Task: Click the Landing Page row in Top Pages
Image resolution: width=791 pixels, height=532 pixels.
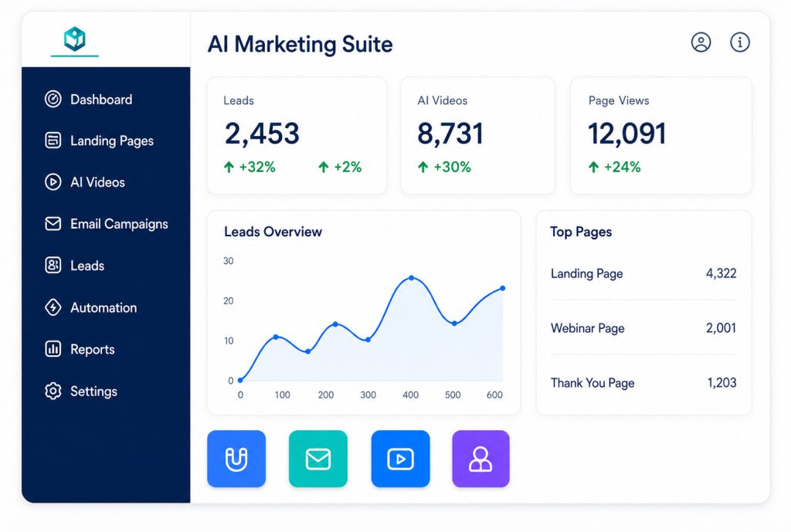Action: pyautogui.click(x=643, y=273)
